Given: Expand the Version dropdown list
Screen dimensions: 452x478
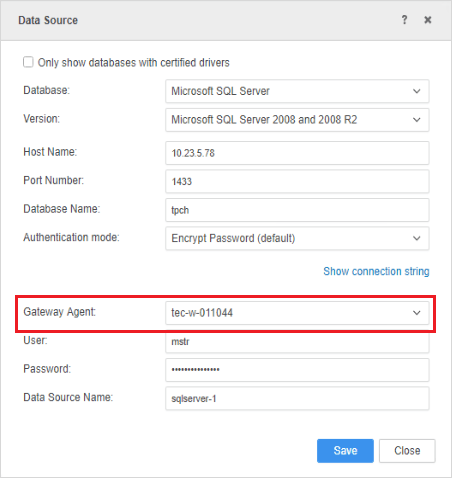Looking at the screenshot, I should (297, 120).
